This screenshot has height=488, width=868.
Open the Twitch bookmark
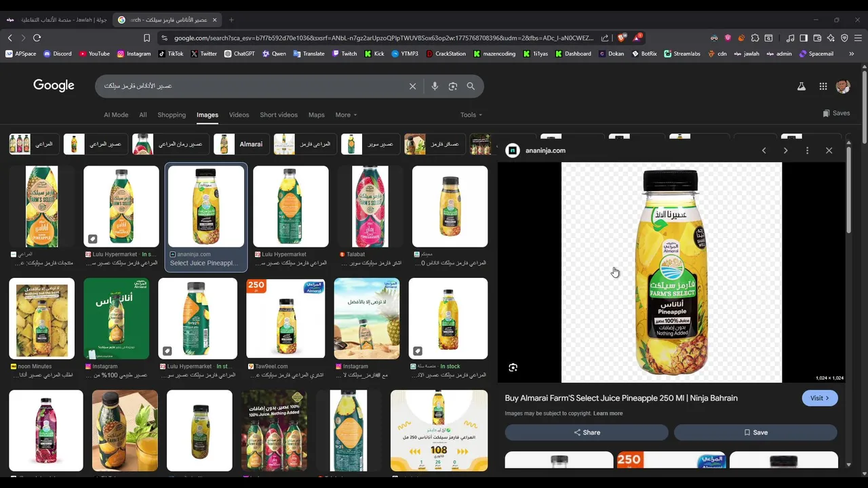tap(344, 54)
